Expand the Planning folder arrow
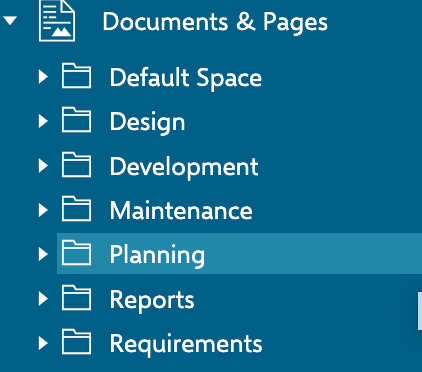422x372 pixels. coord(43,254)
